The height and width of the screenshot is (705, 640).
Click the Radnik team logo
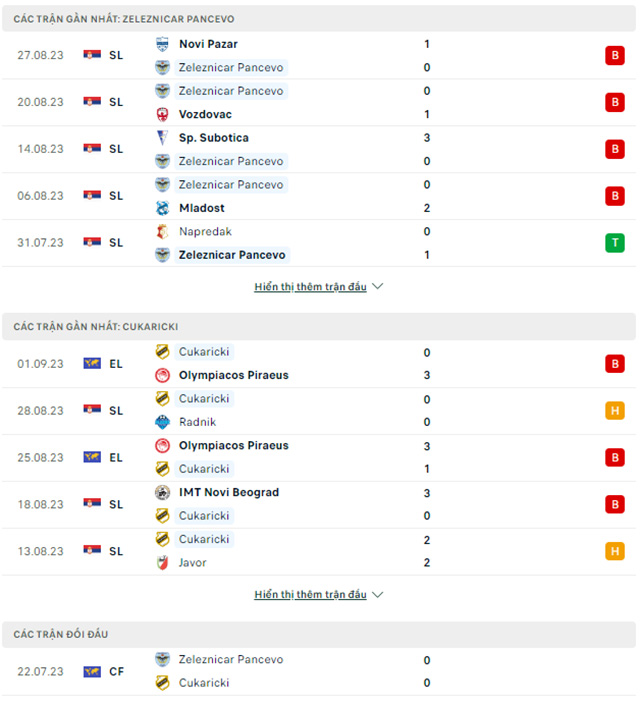162,422
